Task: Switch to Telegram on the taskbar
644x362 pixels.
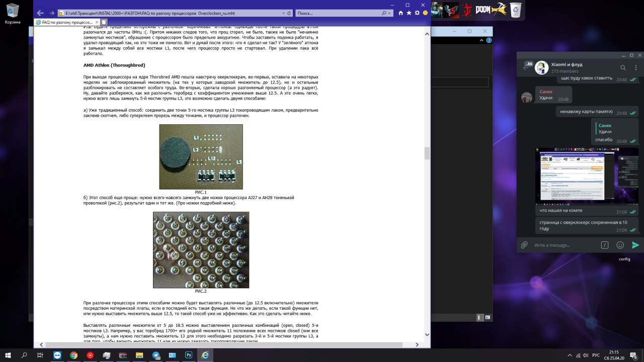Action: coord(155,355)
